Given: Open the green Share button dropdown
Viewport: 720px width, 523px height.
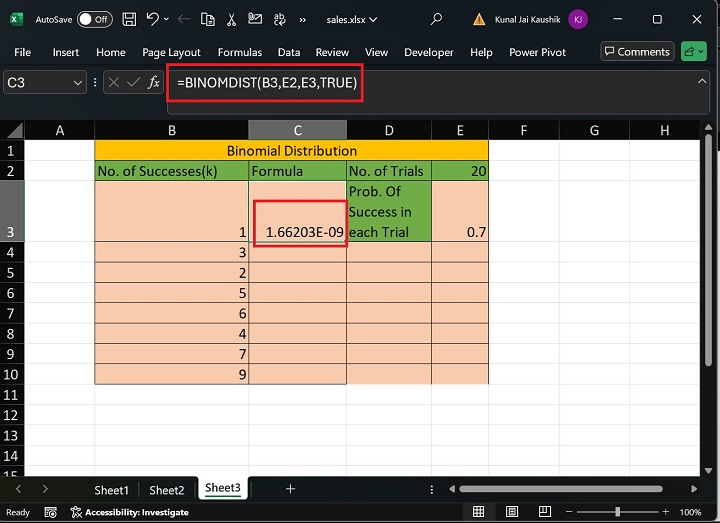Looking at the screenshot, I should pos(694,51).
